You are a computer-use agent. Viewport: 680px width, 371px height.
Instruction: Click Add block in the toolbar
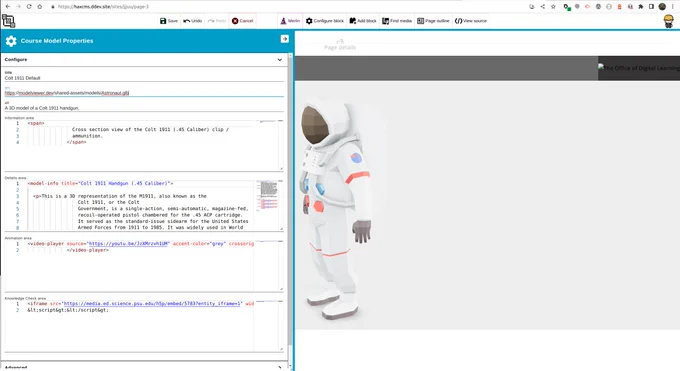click(363, 21)
